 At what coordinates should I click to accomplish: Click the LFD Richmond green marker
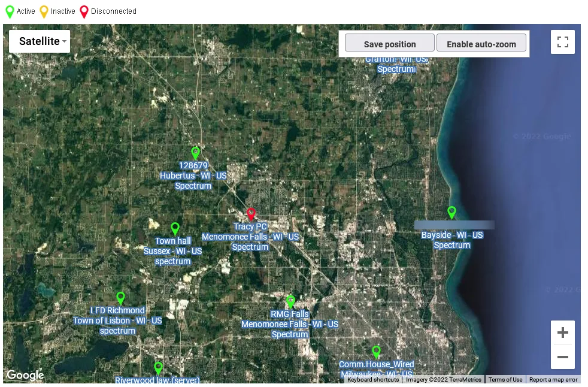click(x=120, y=298)
